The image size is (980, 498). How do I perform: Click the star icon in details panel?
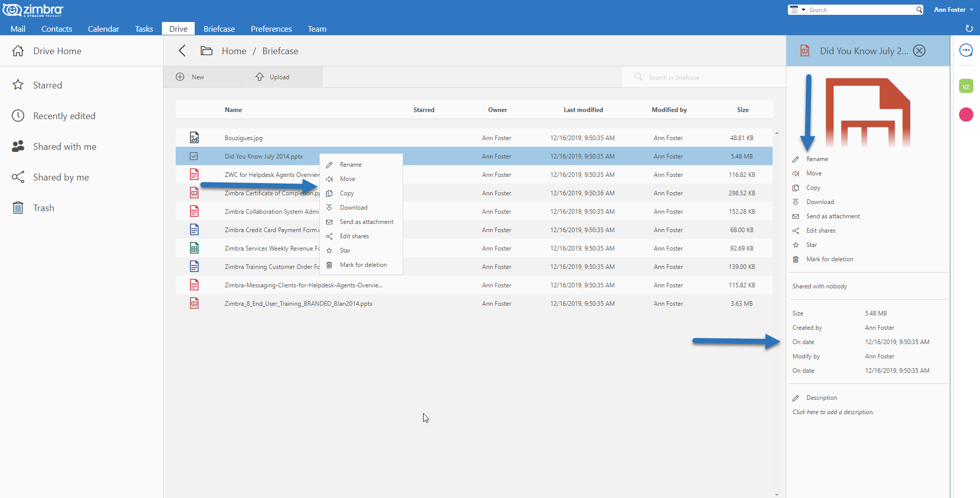pos(796,245)
